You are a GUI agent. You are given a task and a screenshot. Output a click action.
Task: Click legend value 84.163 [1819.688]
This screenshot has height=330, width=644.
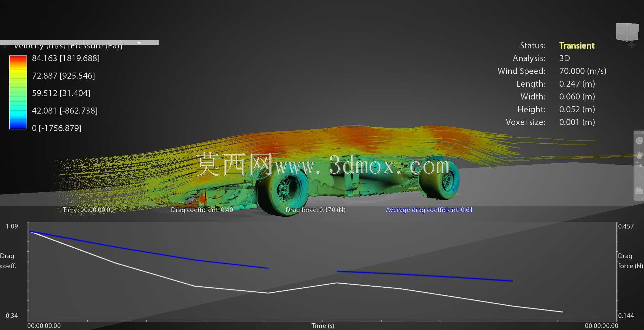coord(66,58)
